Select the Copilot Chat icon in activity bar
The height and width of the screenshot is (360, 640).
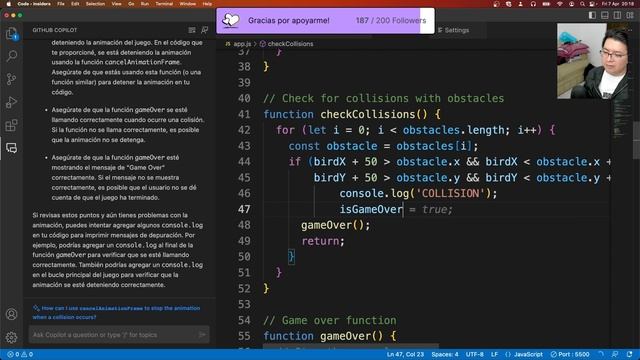coord(11,148)
